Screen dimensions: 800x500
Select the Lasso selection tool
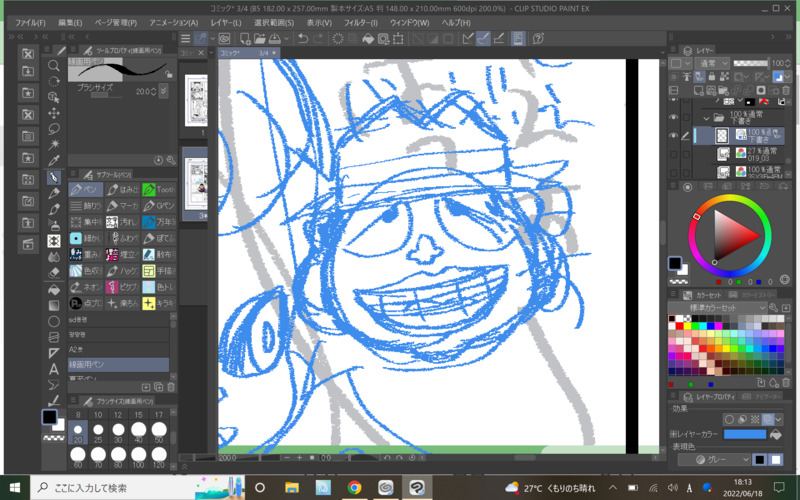[x=54, y=129]
